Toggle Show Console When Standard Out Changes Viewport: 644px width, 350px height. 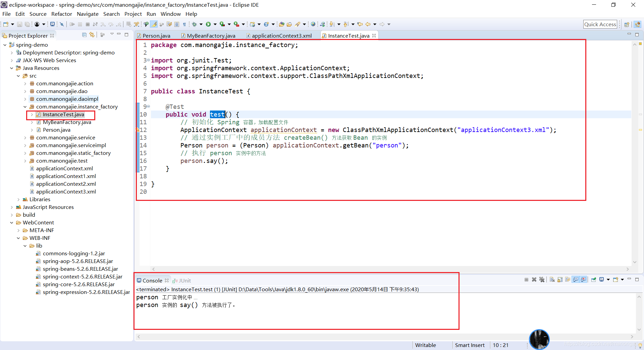point(576,279)
